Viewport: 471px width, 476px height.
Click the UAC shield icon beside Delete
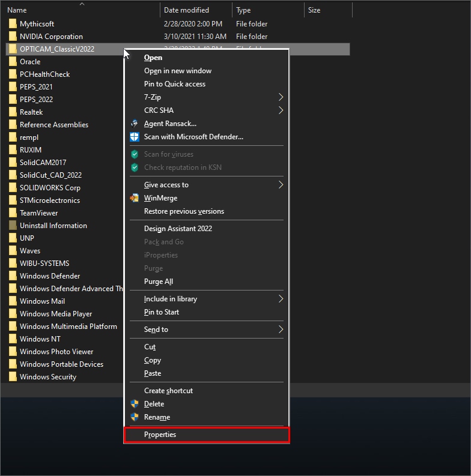point(135,404)
